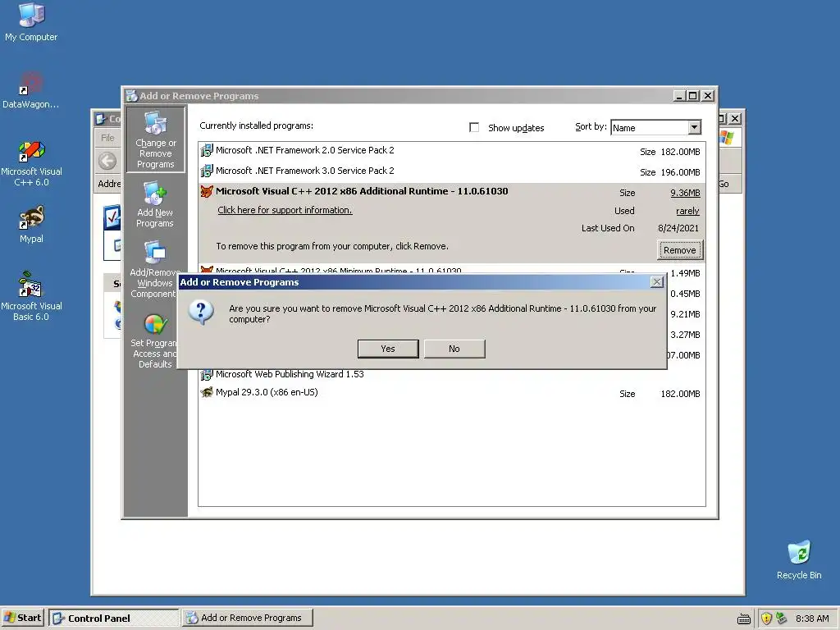Toggle the Show updates checkbox
The width and height of the screenshot is (840, 630).
click(474, 127)
